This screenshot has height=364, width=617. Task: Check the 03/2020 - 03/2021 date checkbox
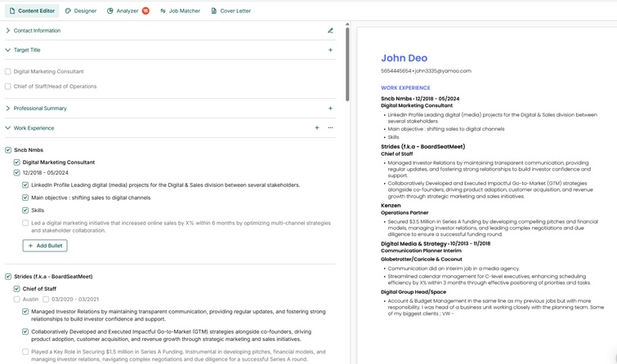pos(46,300)
